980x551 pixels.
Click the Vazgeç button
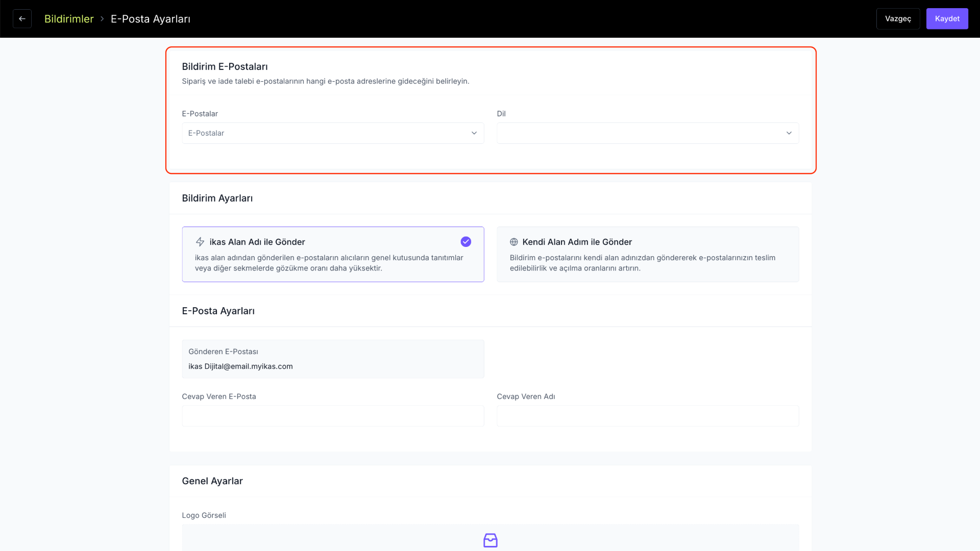(x=898, y=19)
